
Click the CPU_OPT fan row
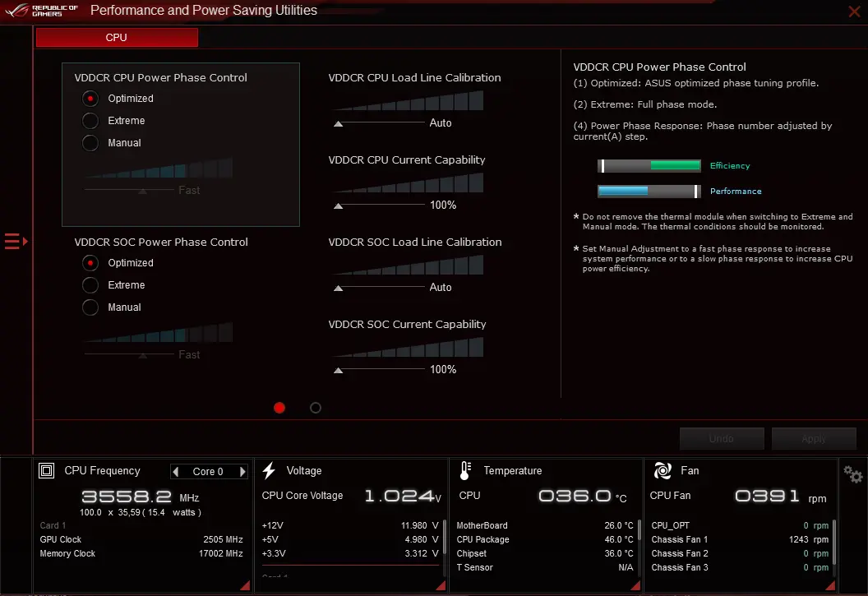(740, 526)
